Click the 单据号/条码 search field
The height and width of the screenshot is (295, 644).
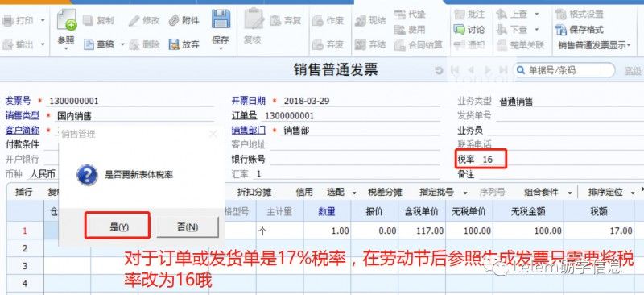coord(565,70)
